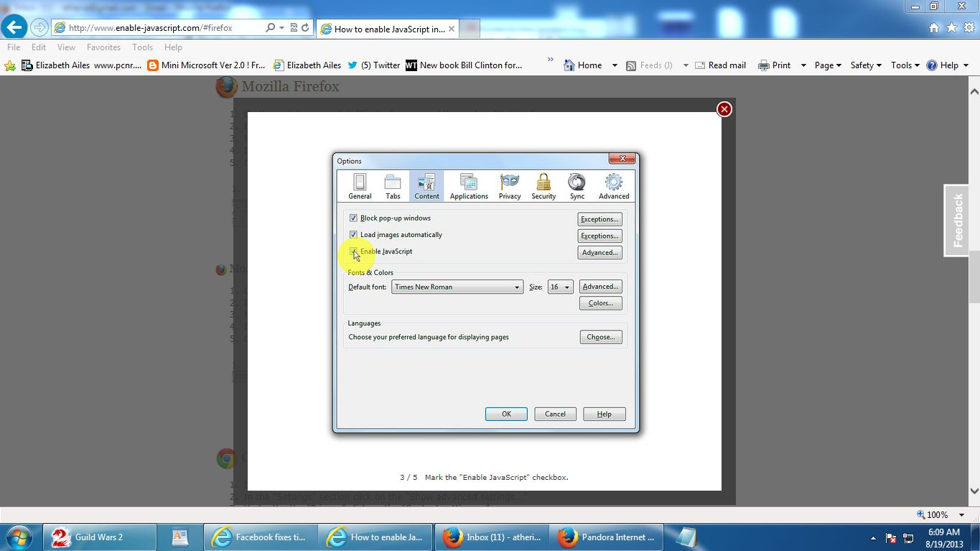Click the search magnifier in address bar
Screen dimensions: 980x551
click(x=270, y=28)
